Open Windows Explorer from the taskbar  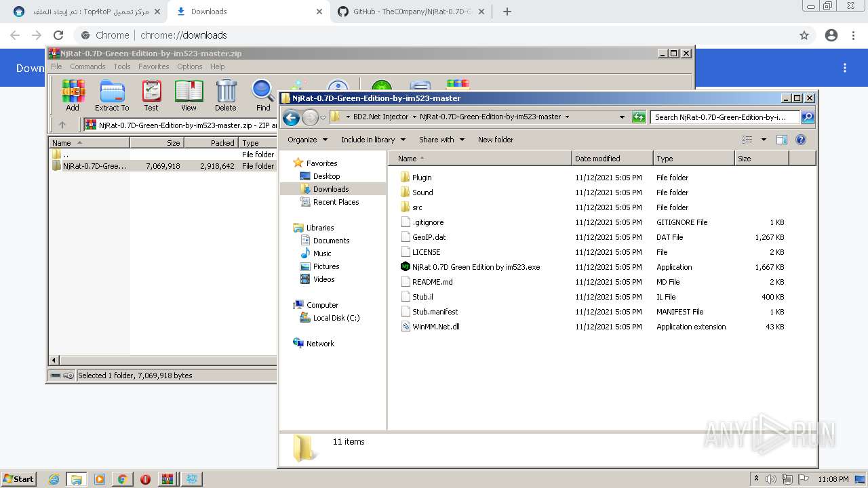coord(77,479)
